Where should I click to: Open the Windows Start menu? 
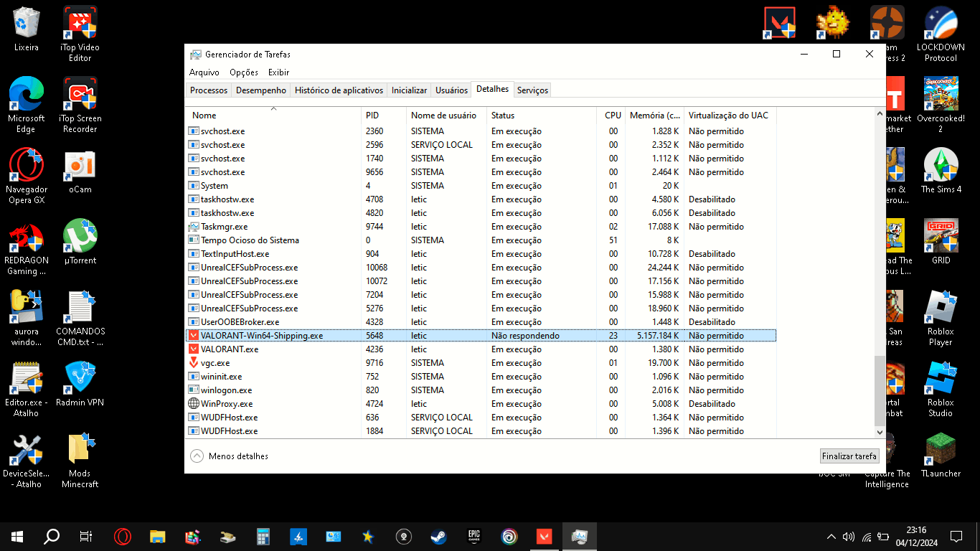click(17, 536)
